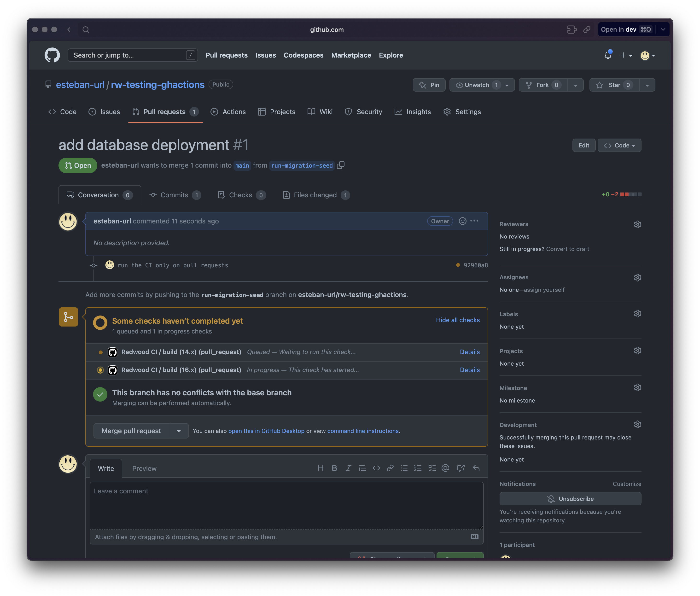Open the notifications bell
Image resolution: width=700 pixels, height=596 pixels.
607,55
